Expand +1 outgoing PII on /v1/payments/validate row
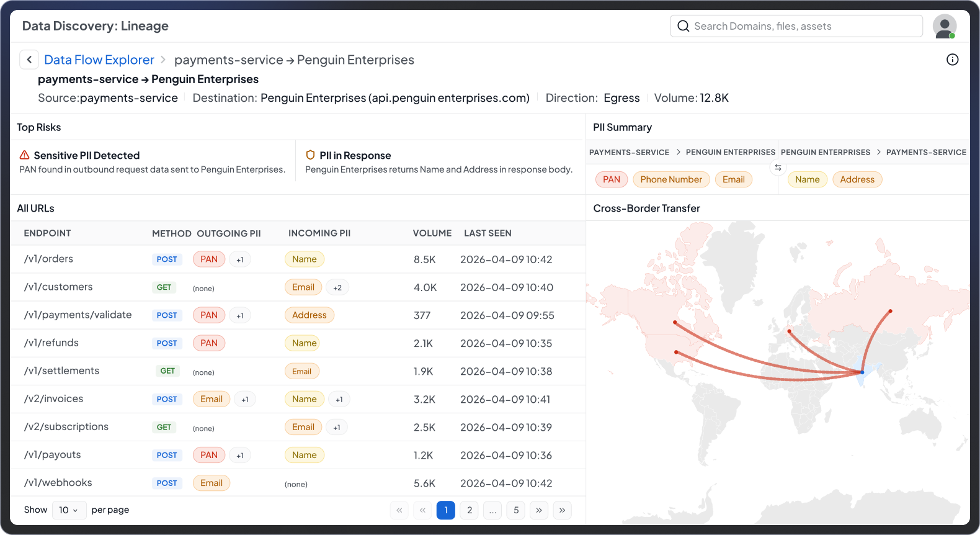This screenshot has width=980, height=535. click(240, 315)
